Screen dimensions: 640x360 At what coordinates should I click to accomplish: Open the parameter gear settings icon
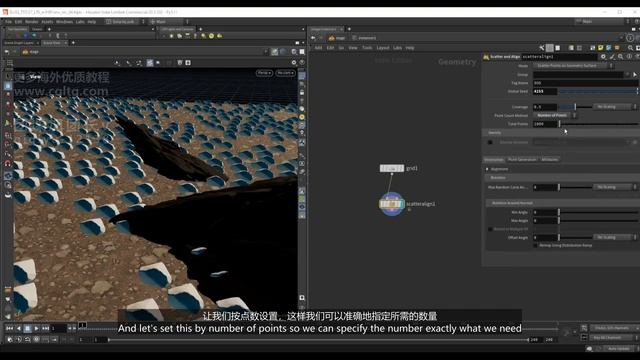click(x=603, y=57)
